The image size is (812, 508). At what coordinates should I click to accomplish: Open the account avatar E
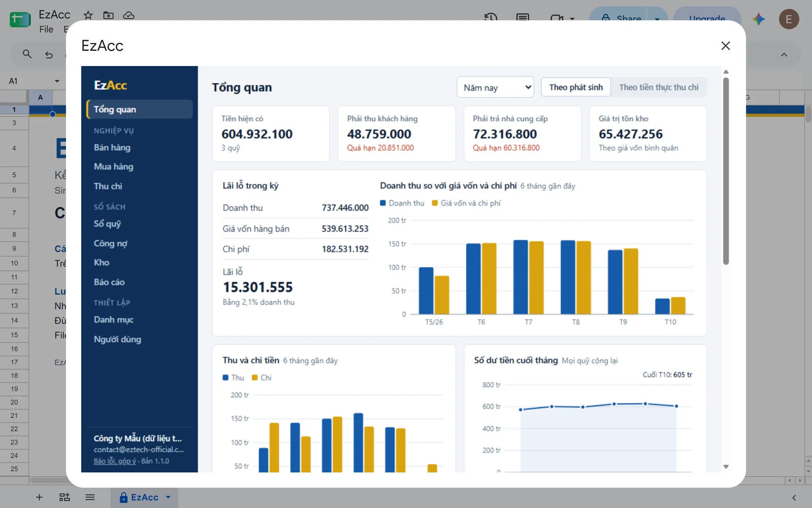789,19
